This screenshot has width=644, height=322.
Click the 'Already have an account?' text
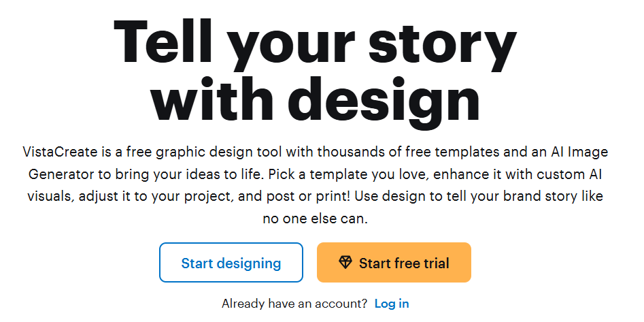tap(294, 304)
